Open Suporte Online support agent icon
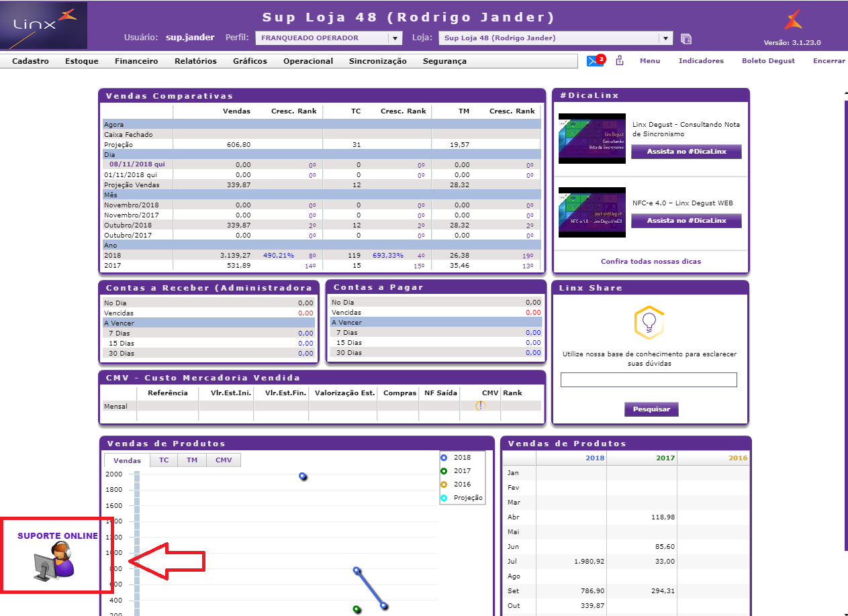The height and width of the screenshot is (616, 848). click(x=54, y=562)
